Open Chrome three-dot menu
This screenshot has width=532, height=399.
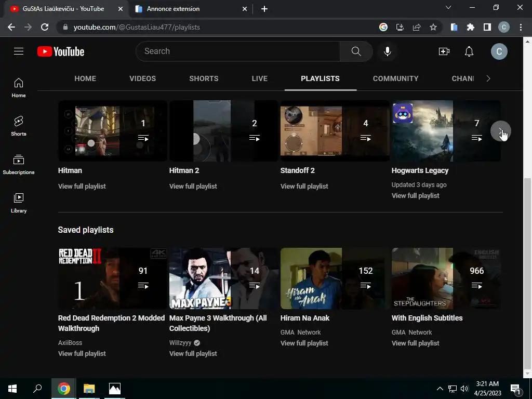tap(521, 27)
